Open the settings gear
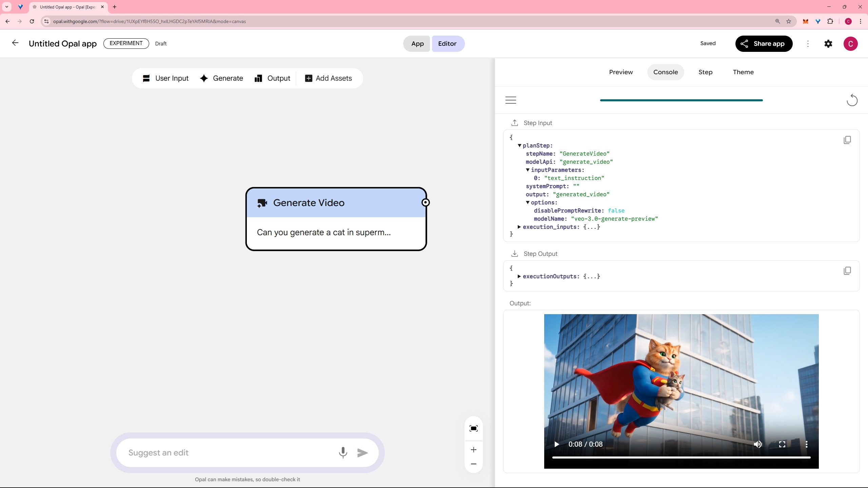 [828, 44]
